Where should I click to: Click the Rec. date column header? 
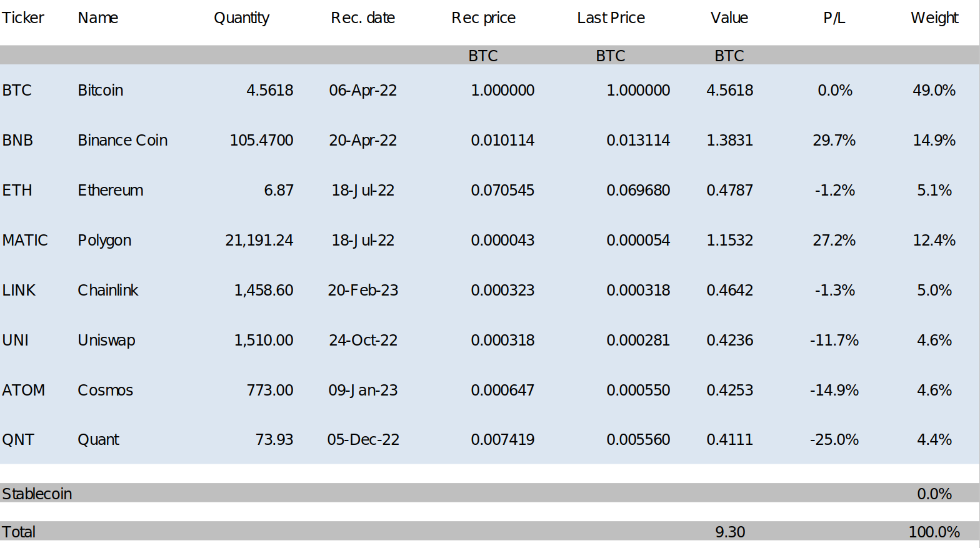point(362,18)
